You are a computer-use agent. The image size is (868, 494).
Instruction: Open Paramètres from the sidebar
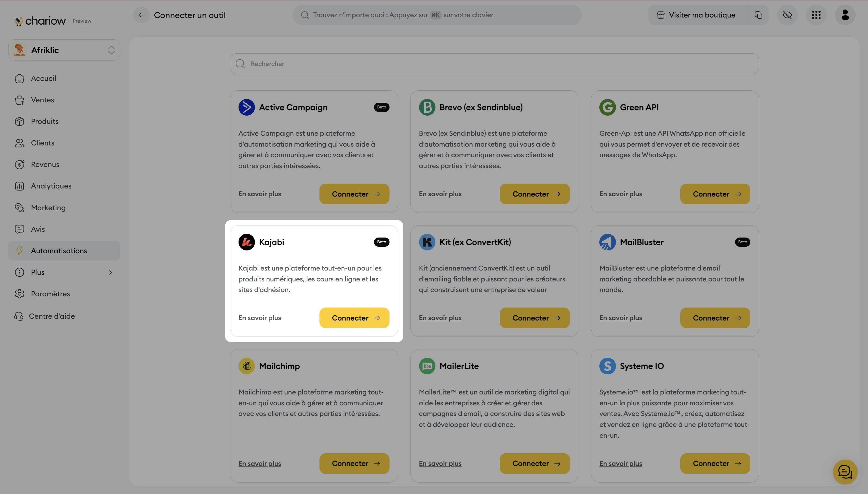click(x=50, y=294)
